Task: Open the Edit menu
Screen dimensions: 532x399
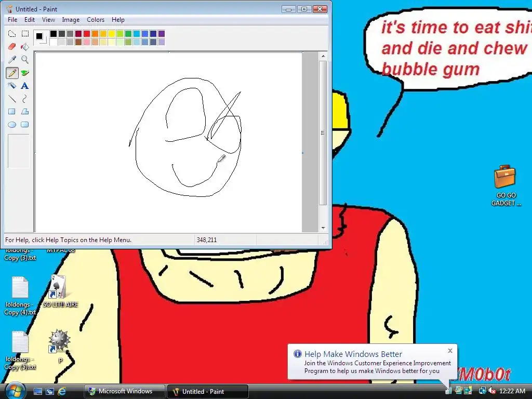Action: coord(30,20)
